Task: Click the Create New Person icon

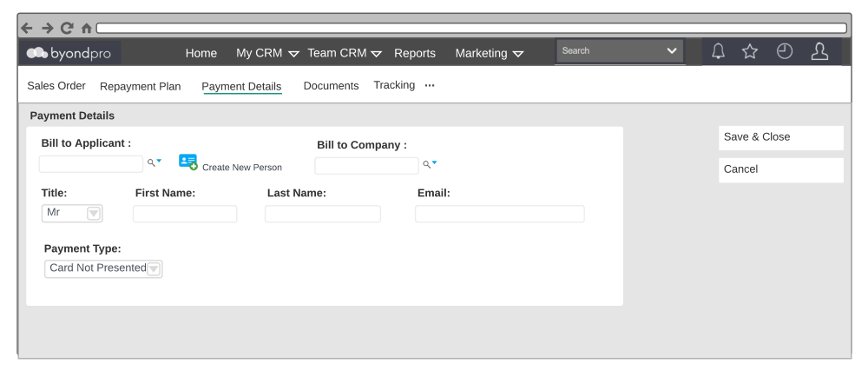Action: pos(187,162)
